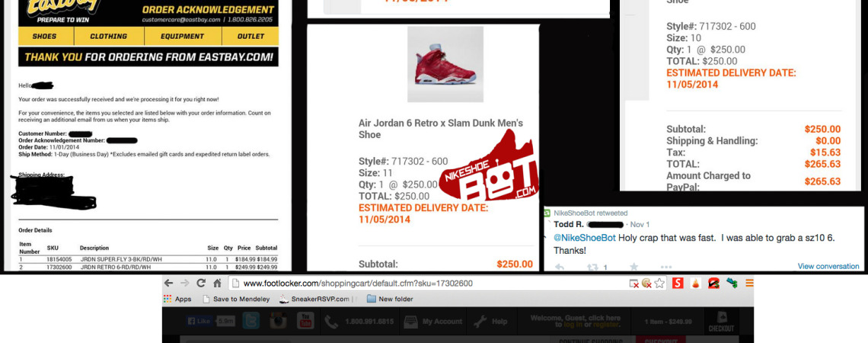Click the browser back arrow
The width and height of the screenshot is (868, 343).
coord(169,283)
